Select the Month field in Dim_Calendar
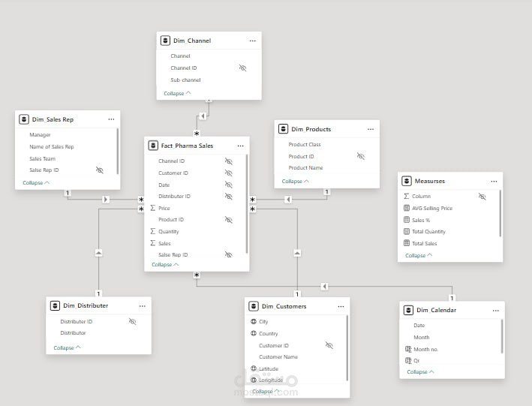 (422, 337)
